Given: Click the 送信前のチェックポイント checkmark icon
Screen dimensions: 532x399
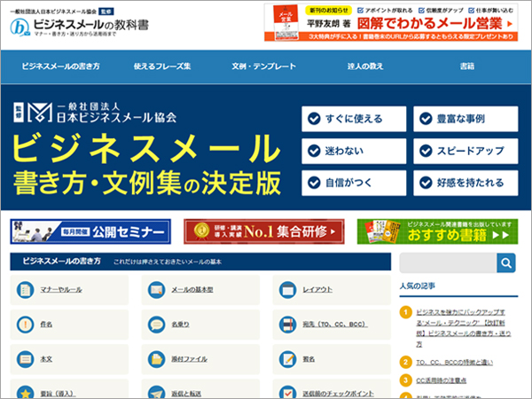Looking at the screenshot, I should (x=287, y=393).
